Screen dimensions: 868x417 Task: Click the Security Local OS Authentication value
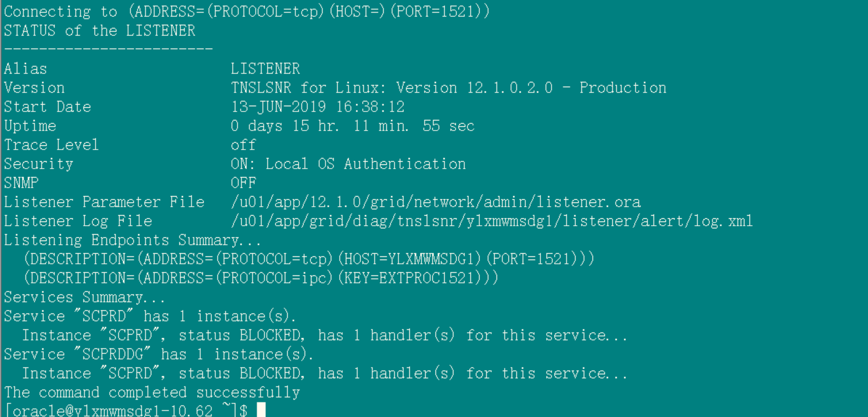[348, 164]
